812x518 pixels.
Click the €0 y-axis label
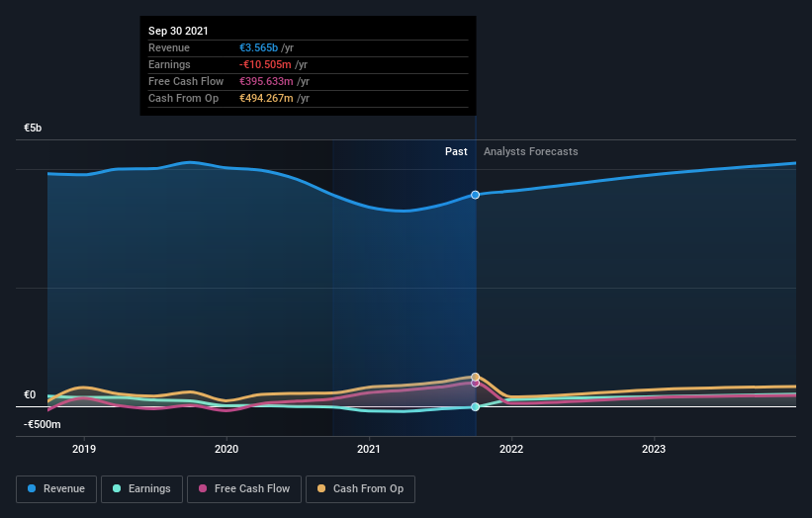[30, 394]
